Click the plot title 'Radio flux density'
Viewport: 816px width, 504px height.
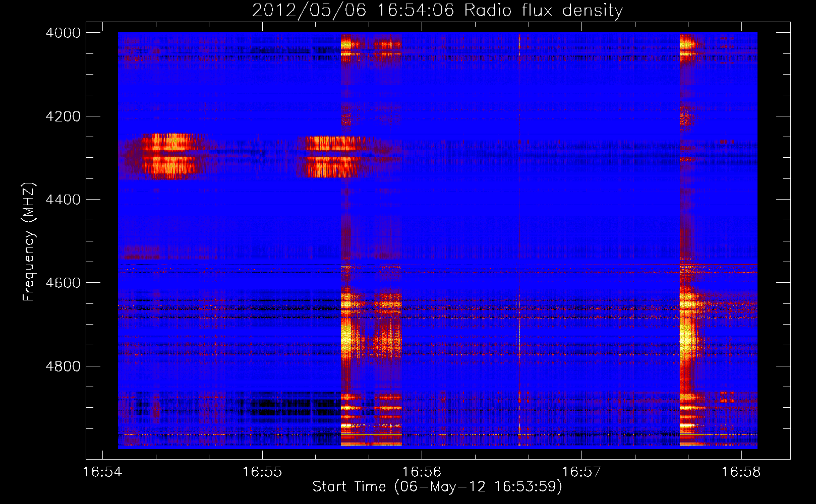click(543, 11)
